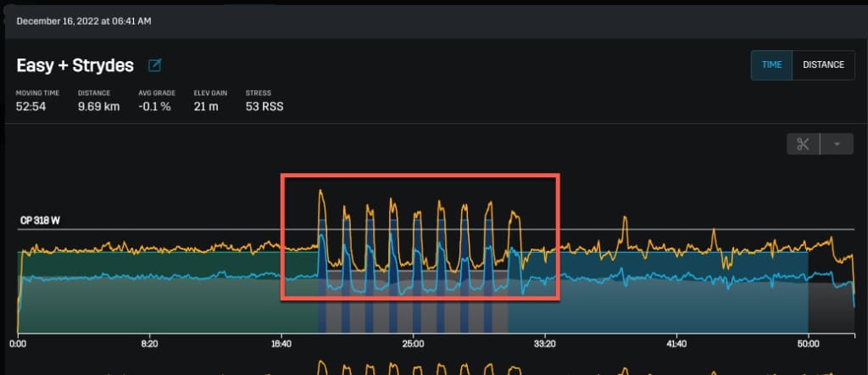
Task: Select the 16:40 mark on the timeline
Action: (281, 344)
